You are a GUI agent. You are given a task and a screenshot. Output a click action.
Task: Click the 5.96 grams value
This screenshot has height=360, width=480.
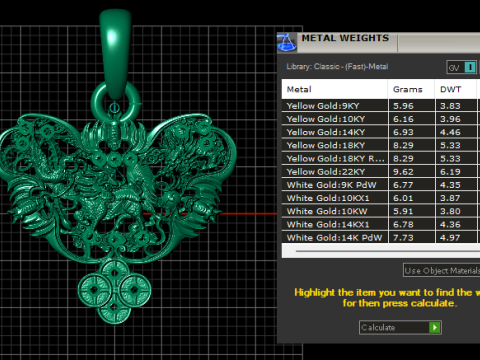[403, 106]
